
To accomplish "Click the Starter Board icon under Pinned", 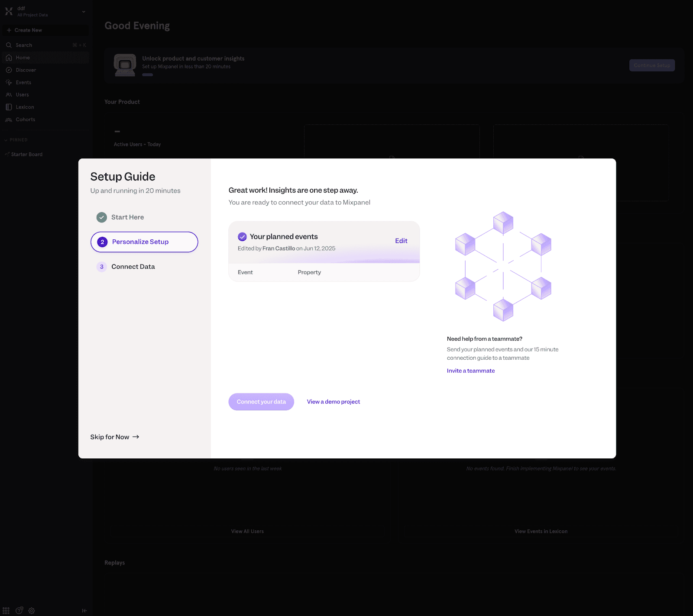I will pyautogui.click(x=7, y=154).
